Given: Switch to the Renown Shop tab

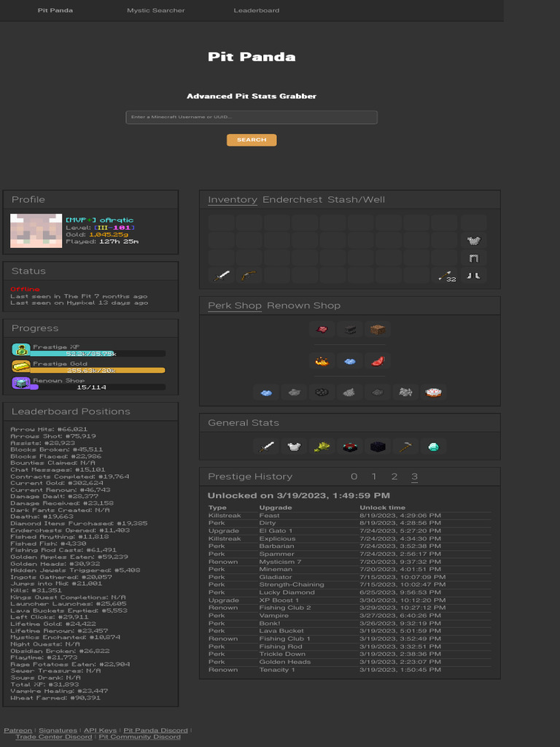Looking at the screenshot, I should (x=303, y=306).
